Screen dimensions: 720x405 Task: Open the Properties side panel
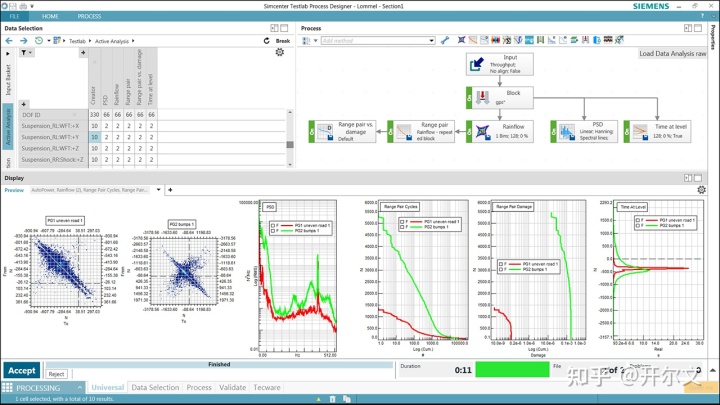click(713, 37)
